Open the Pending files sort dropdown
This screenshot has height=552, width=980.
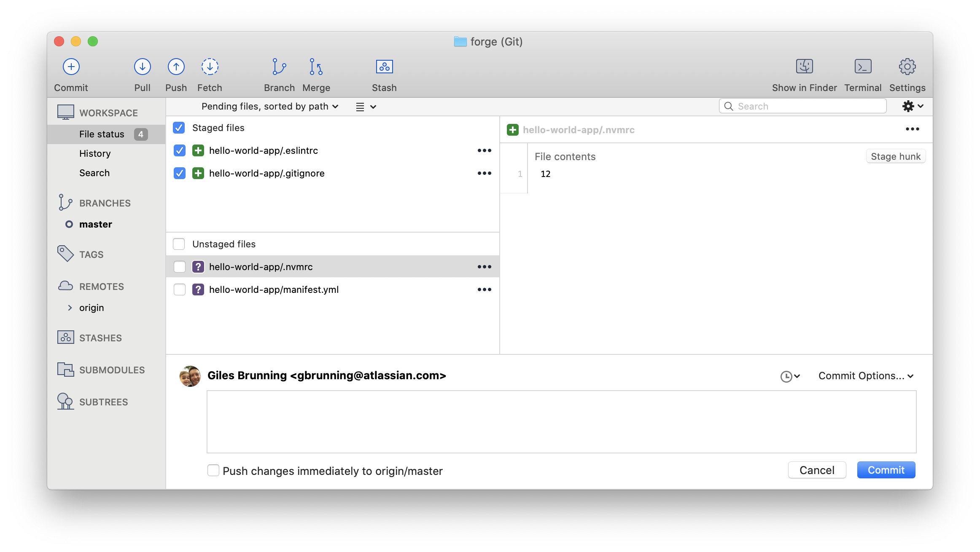[x=270, y=107]
